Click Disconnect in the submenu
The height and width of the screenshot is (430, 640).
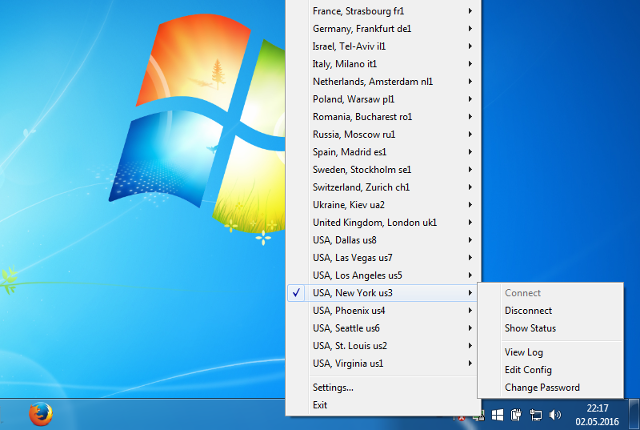click(x=550, y=310)
